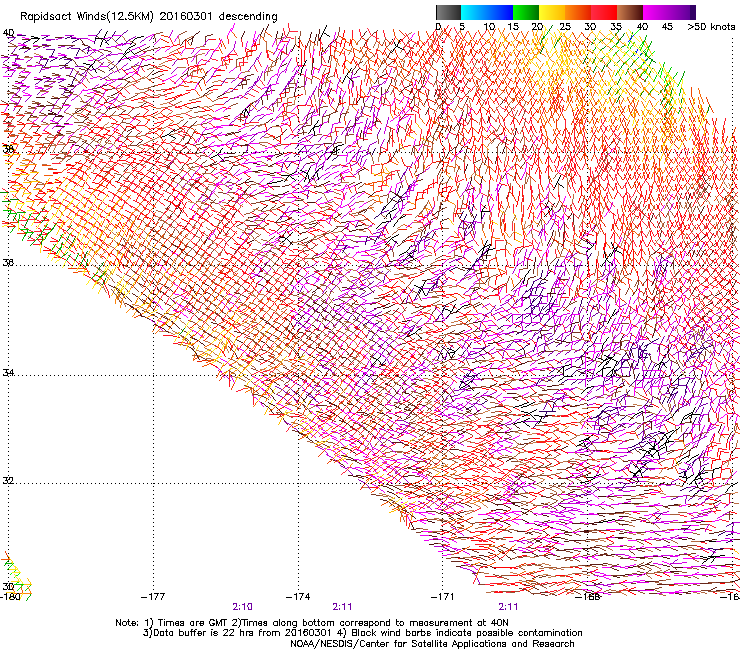Click the 'Times are GMT' note line
This screenshot has height=650, width=740.
[312, 623]
